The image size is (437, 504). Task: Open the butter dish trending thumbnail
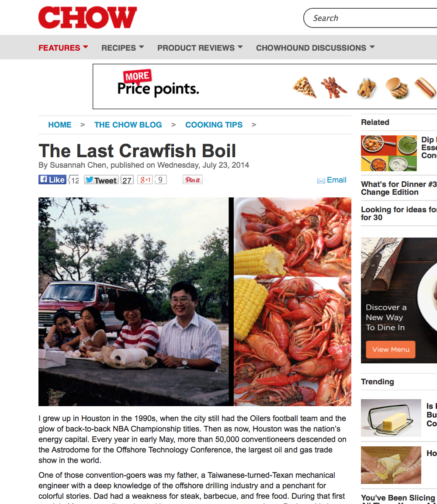point(391,418)
